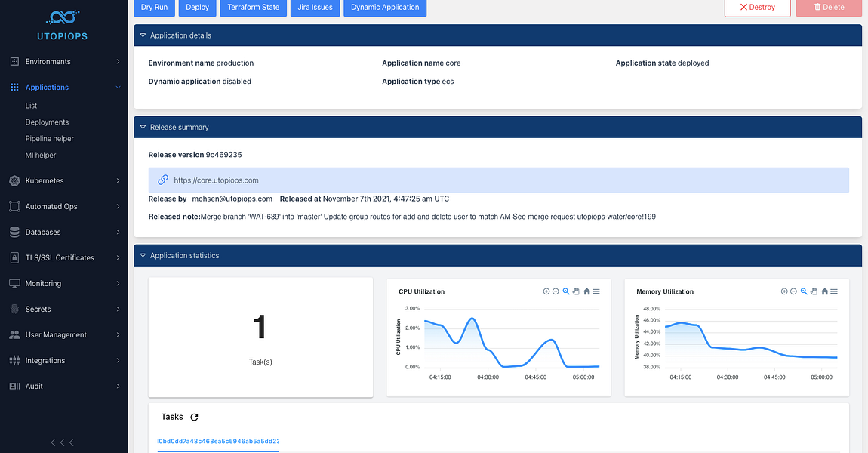This screenshot has width=868, height=453.
Task: Click the Delete button
Action: tap(830, 8)
